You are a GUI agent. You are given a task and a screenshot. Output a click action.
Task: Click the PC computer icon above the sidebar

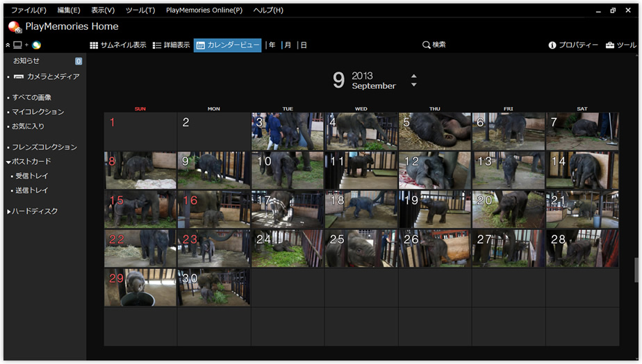17,45
